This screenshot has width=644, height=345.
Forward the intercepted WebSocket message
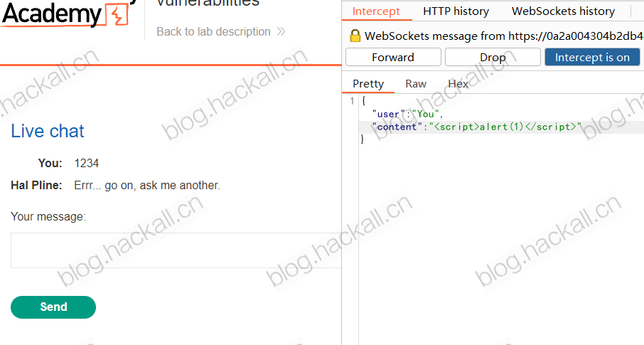(393, 57)
